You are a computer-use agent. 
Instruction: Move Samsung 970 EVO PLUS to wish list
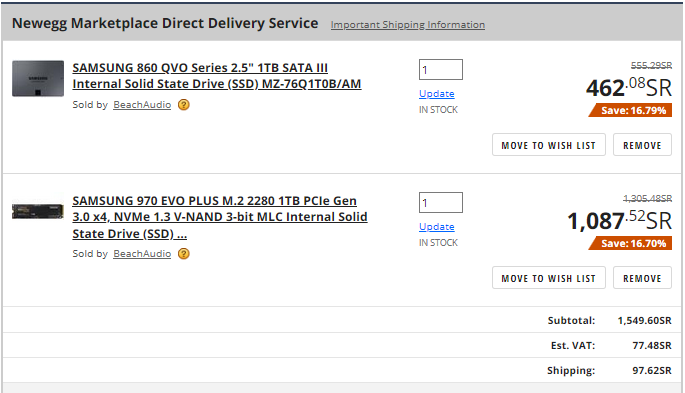coord(549,278)
